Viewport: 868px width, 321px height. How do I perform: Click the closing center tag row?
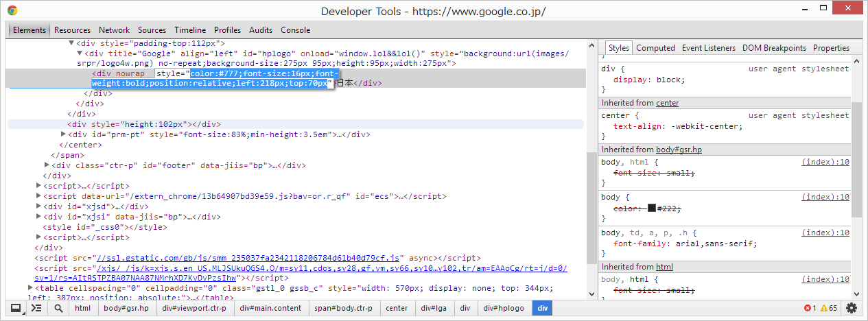pos(81,145)
